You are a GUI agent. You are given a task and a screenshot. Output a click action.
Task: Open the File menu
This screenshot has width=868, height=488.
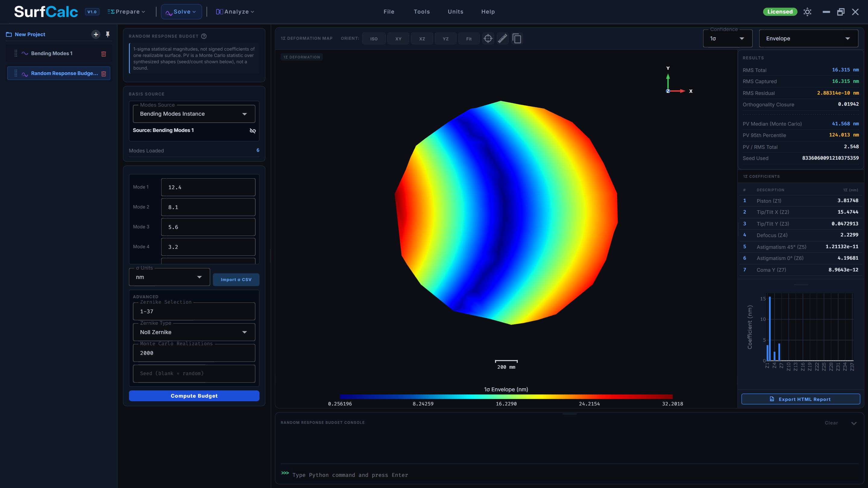pyautogui.click(x=389, y=12)
